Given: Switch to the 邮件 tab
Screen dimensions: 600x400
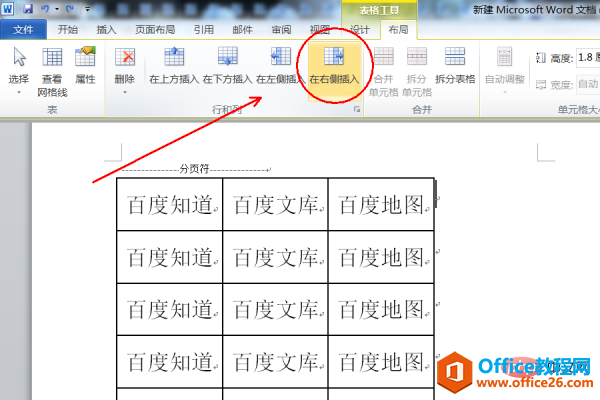Looking at the screenshot, I should [x=243, y=29].
